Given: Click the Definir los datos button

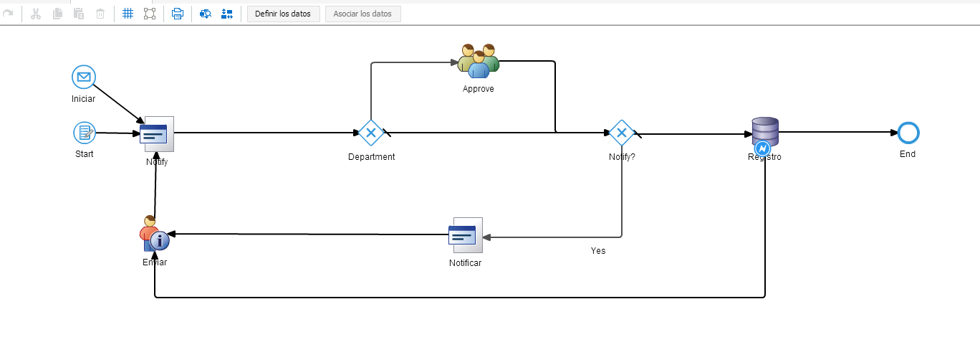Looking at the screenshot, I should [x=283, y=14].
